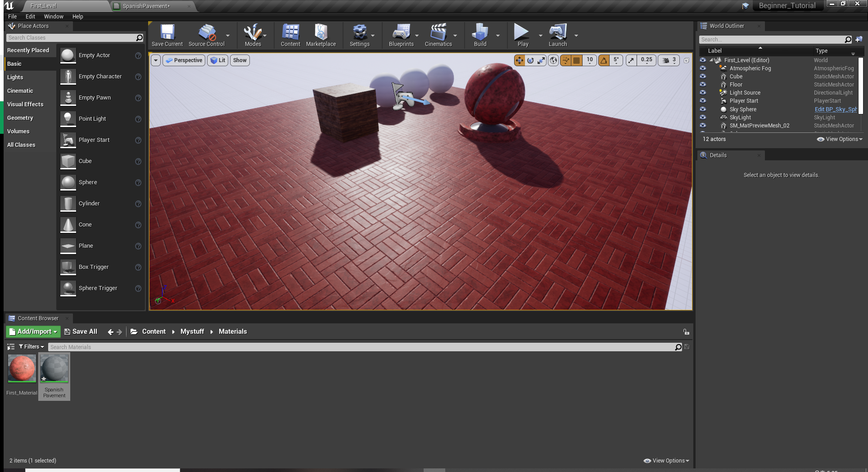Open World Outliner View Options dropdown
The height and width of the screenshot is (472, 868).
coord(840,139)
